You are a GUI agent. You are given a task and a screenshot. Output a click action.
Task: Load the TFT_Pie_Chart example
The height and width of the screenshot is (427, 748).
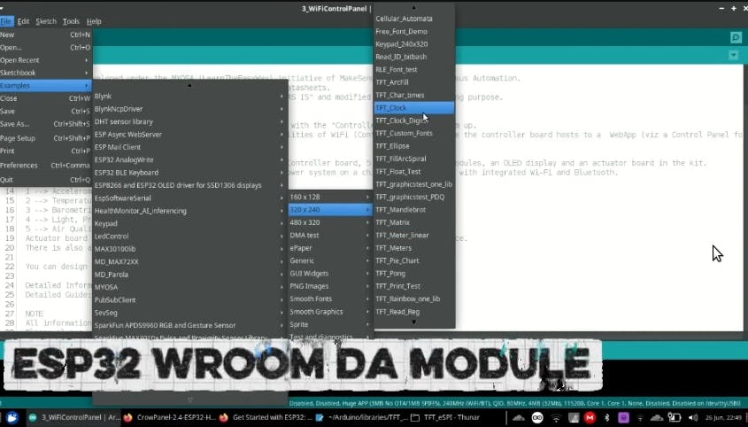click(x=414, y=261)
